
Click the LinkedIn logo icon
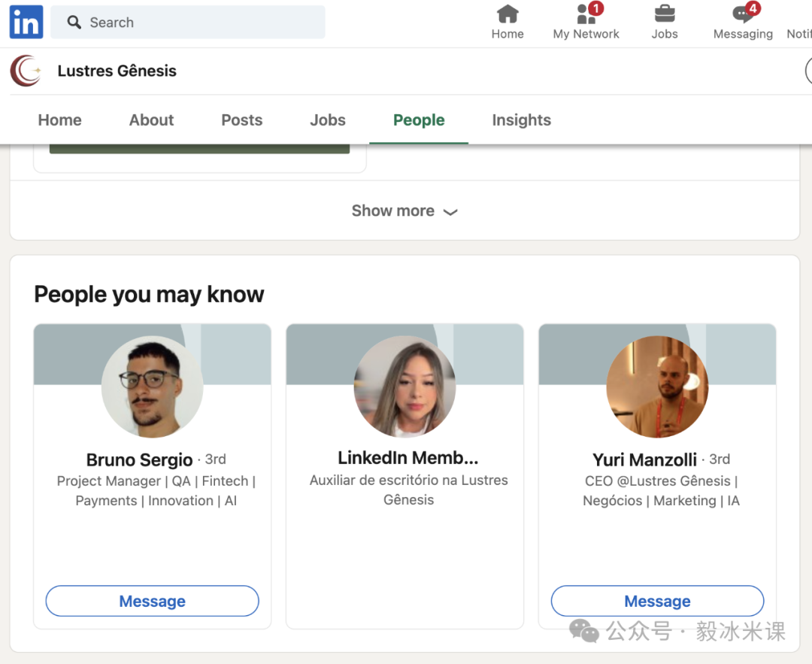(26, 23)
